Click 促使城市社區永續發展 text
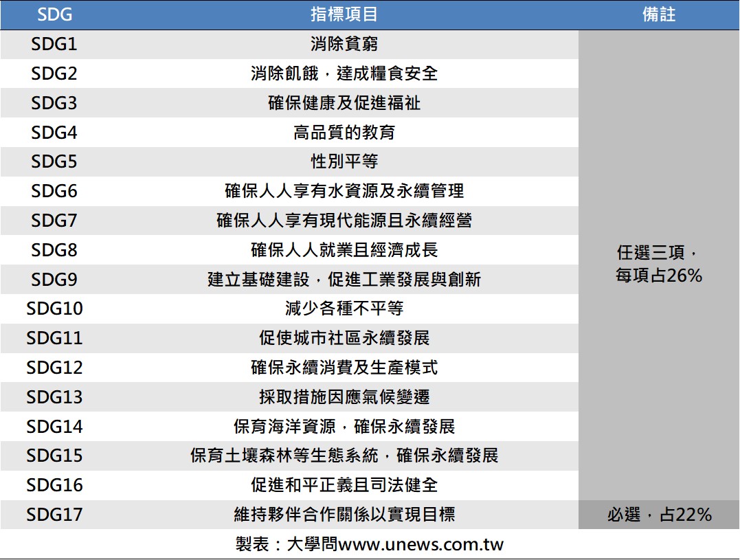 344,338
